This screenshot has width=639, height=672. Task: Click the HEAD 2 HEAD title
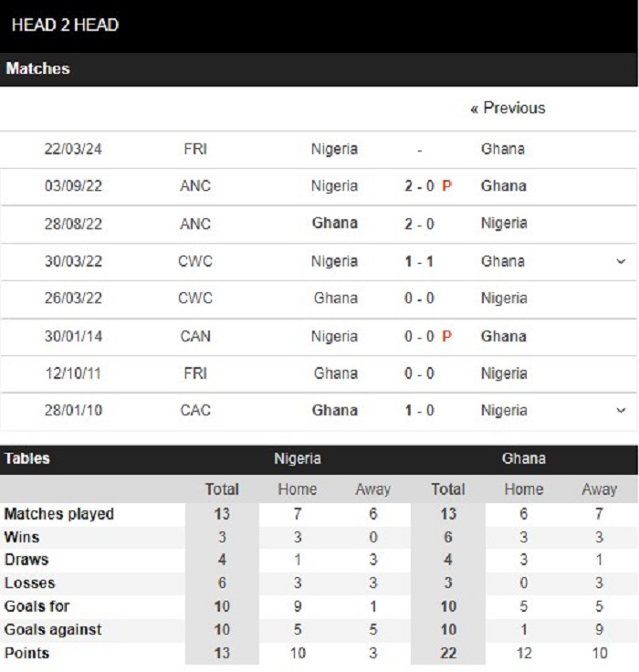(x=65, y=26)
